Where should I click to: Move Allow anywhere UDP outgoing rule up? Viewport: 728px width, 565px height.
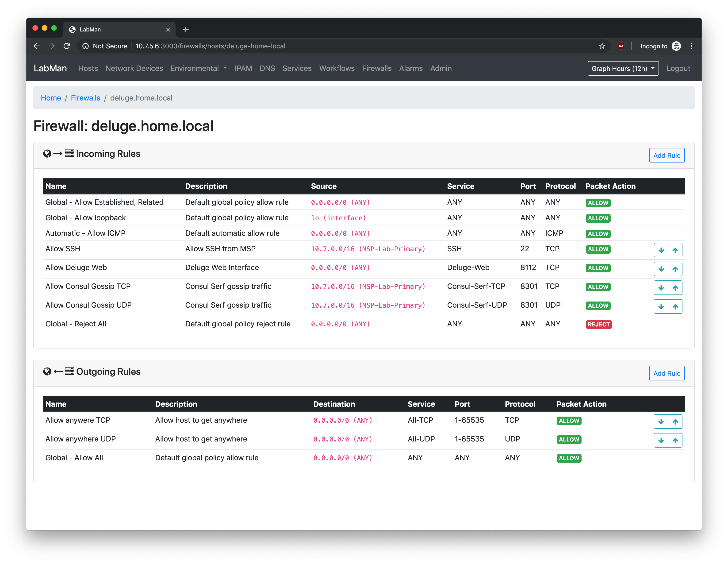[x=675, y=440]
